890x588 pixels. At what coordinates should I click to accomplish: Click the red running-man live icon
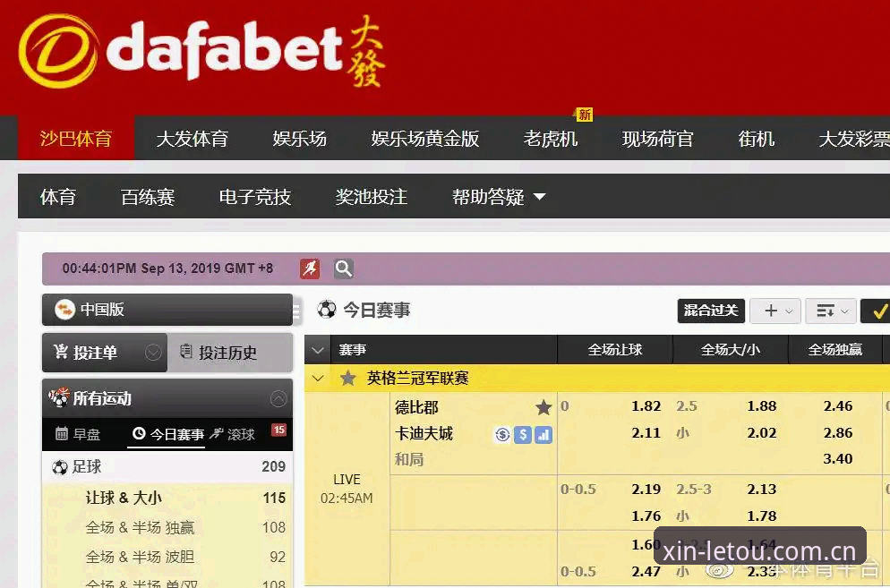310,268
